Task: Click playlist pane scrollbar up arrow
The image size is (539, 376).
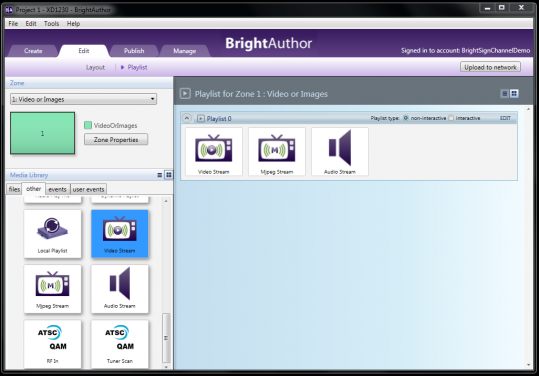Action: (x=528, y=109)
